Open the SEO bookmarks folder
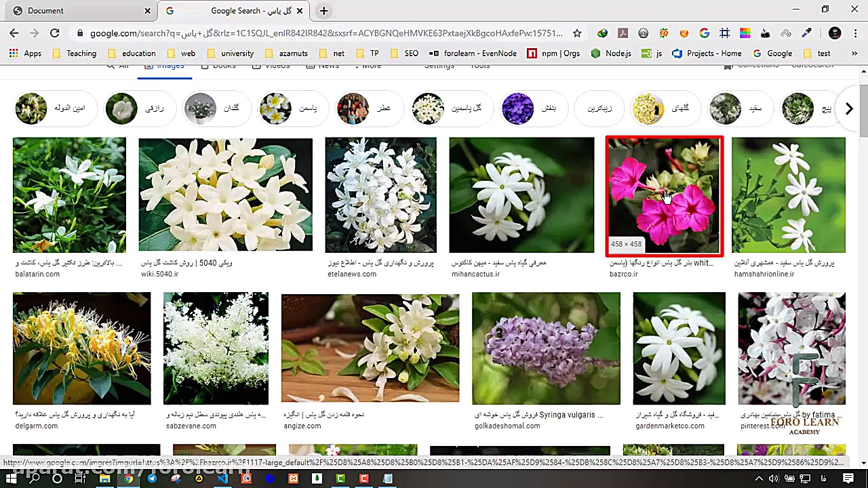Screen dimensions: 868x488 404,54
